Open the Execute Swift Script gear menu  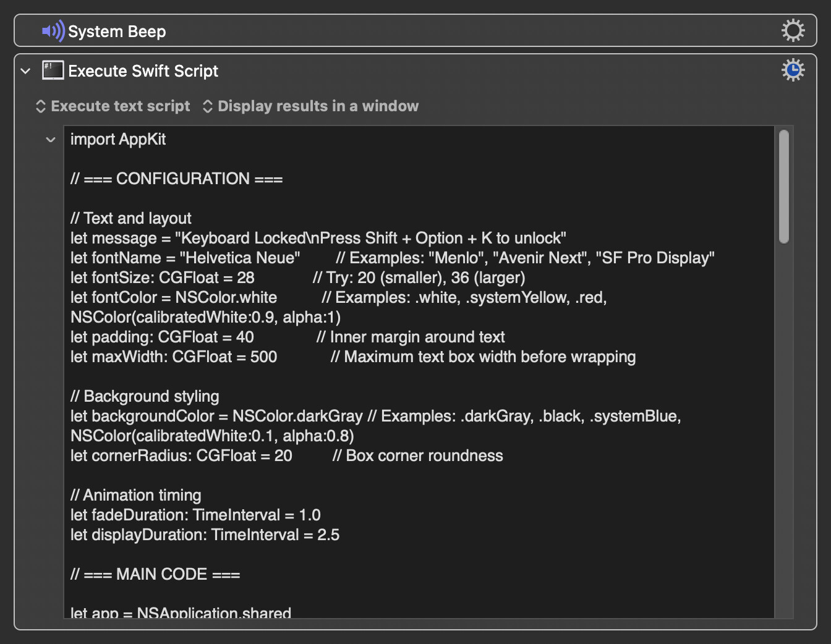793,70
